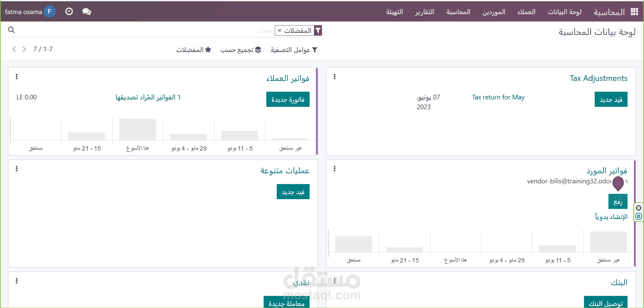Click the funnel icon in المفضلات filter tag
644x308 pixels.
(318, 30)
